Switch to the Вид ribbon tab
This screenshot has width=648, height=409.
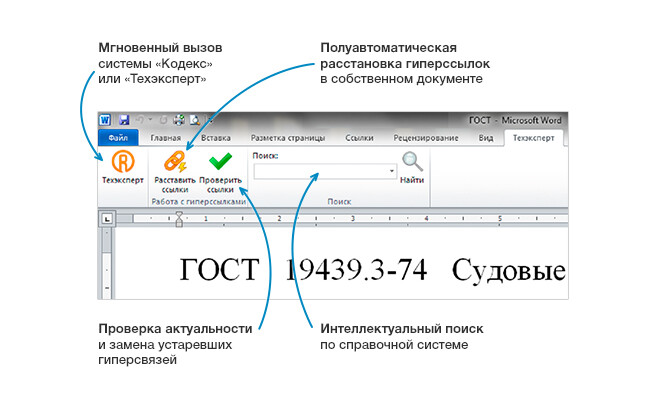tap(486, 138)
